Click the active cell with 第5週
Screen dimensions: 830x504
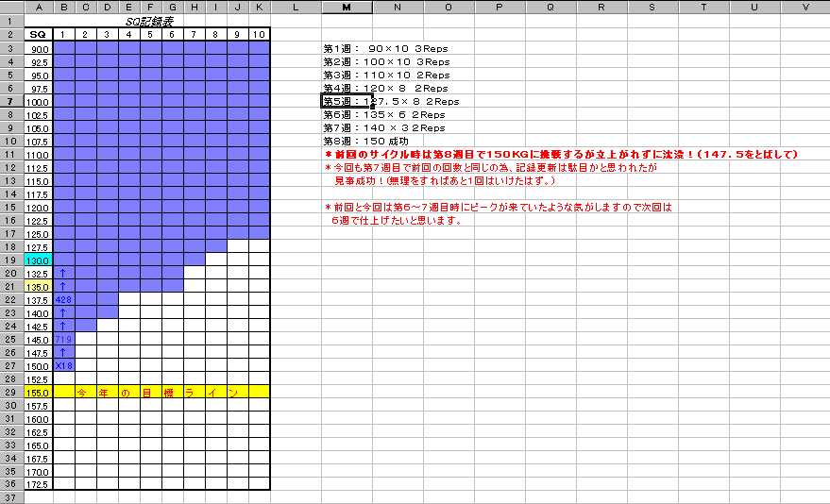click(x=346, y=101)
